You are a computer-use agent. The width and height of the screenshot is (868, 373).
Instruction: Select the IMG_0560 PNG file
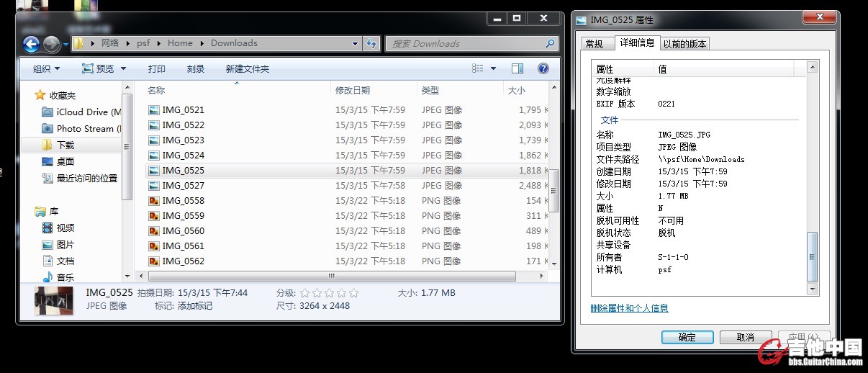coord(183,230)
